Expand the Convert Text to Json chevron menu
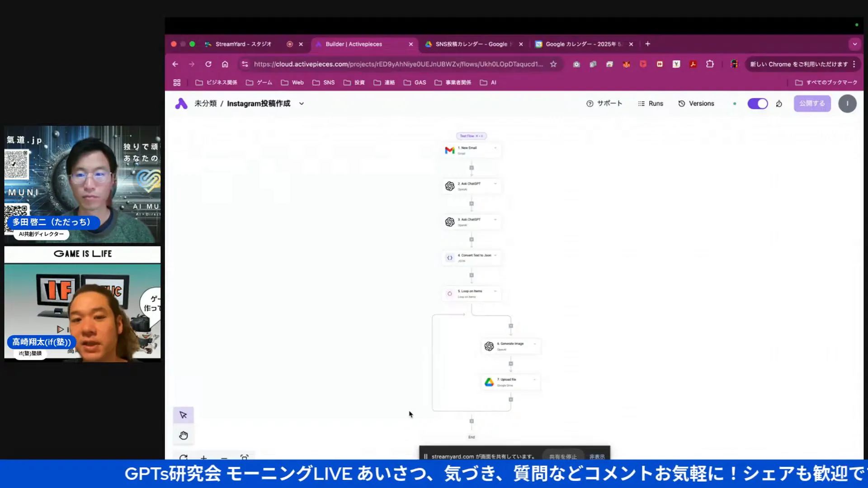 pos(495,255)
